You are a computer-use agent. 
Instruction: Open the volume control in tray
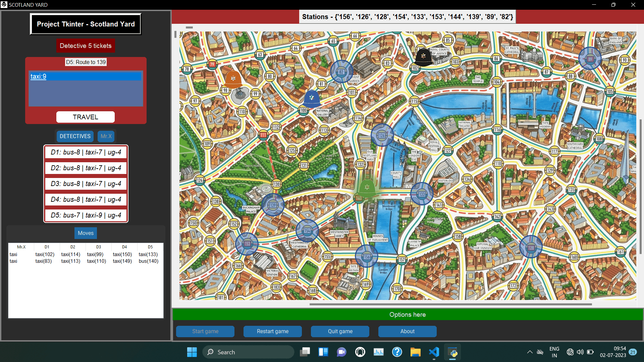click(x=580, y=352)
